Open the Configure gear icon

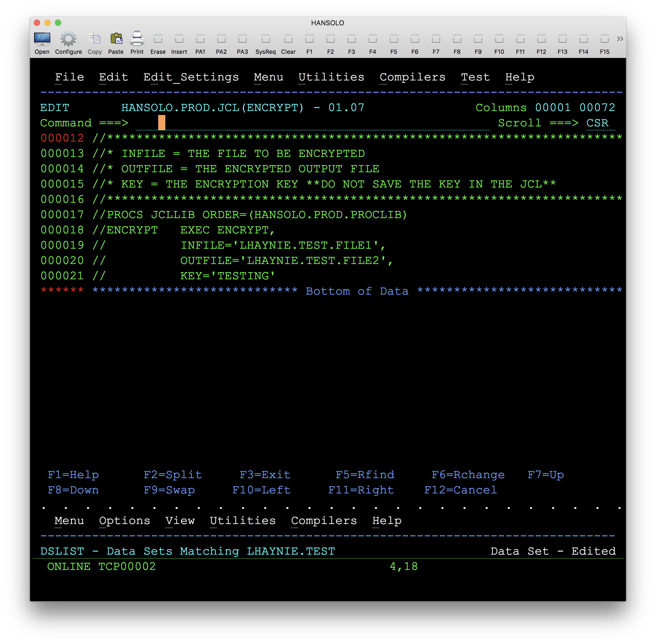pos(68,40)
